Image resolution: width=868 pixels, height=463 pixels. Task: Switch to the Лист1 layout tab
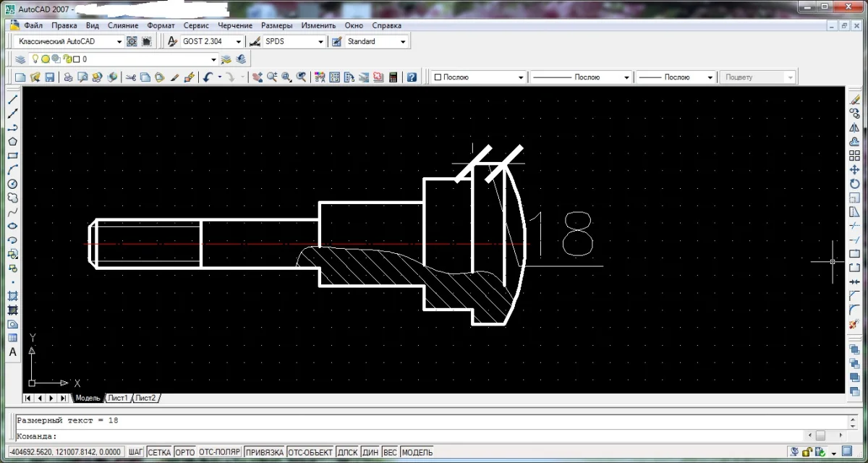(x=118, y=398)
